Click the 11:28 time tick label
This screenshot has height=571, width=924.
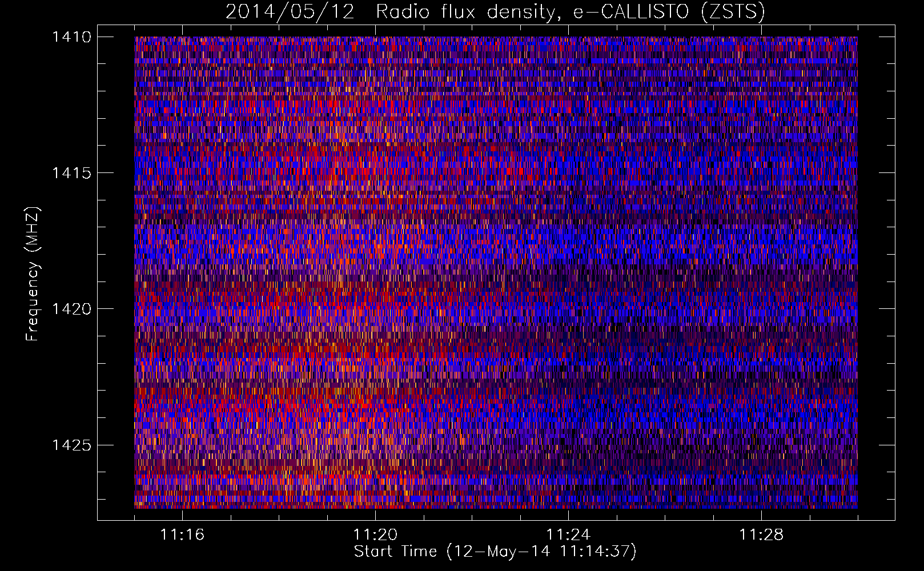761,535
